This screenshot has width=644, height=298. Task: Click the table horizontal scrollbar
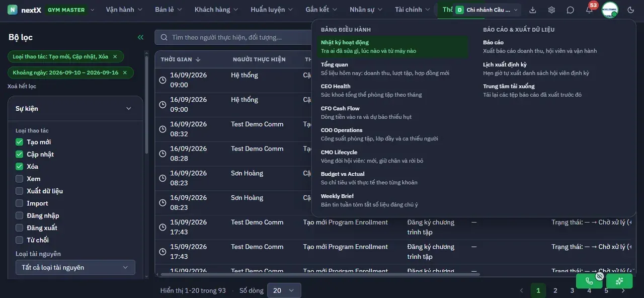320,274
